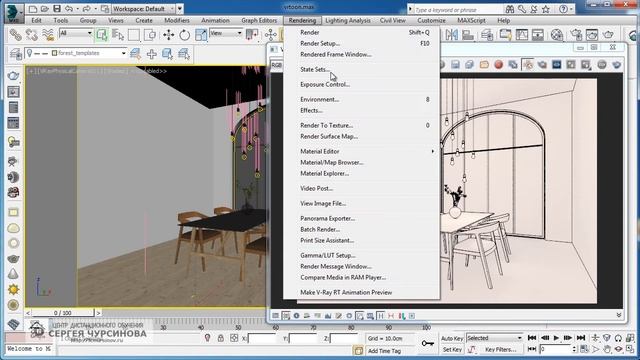Click the sun light icon in left sidebar

[x=13, y=289]
